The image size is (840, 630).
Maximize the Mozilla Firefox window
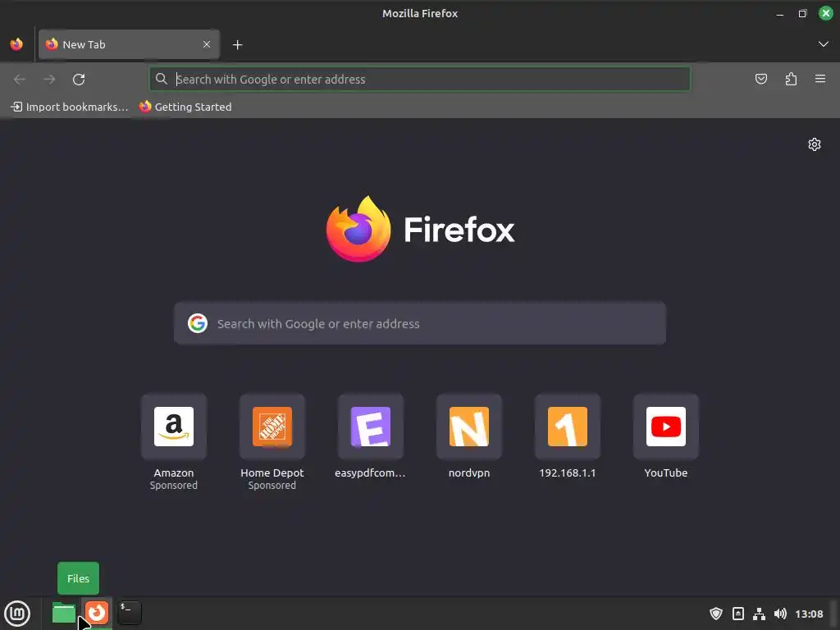(802, 14)
